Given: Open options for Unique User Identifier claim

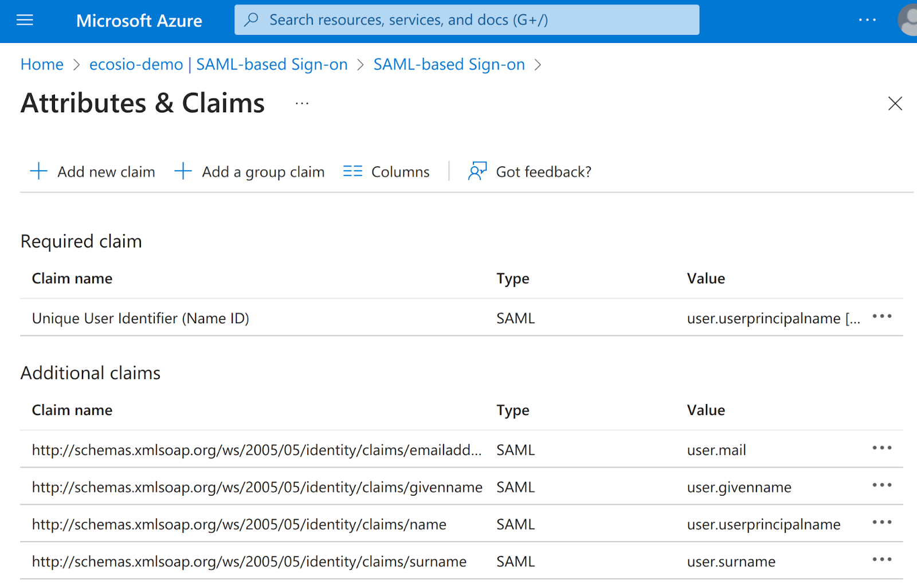Looking at the screenshot, I should tap(882, 316).
